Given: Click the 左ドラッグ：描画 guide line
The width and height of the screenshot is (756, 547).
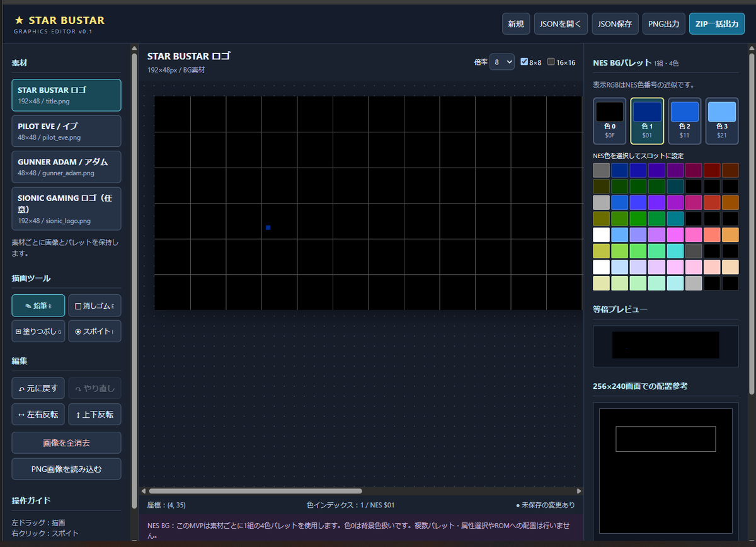Looking at the screenshot, I should click(x=38, y=522).
